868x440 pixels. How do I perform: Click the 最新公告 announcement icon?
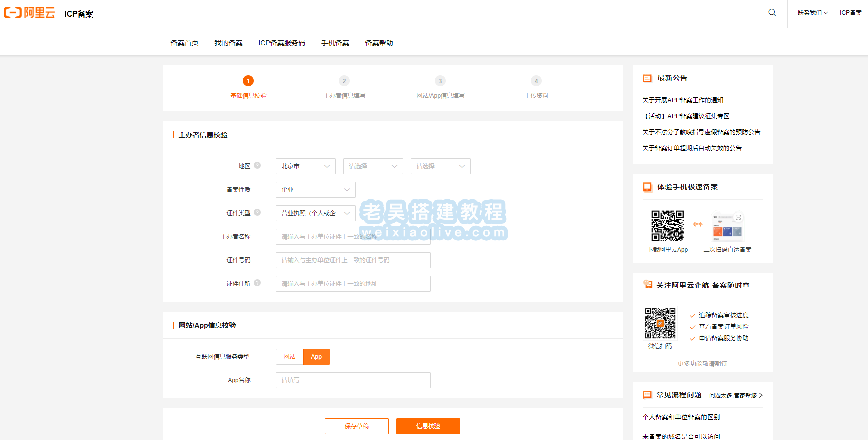[x=647, y=78]
